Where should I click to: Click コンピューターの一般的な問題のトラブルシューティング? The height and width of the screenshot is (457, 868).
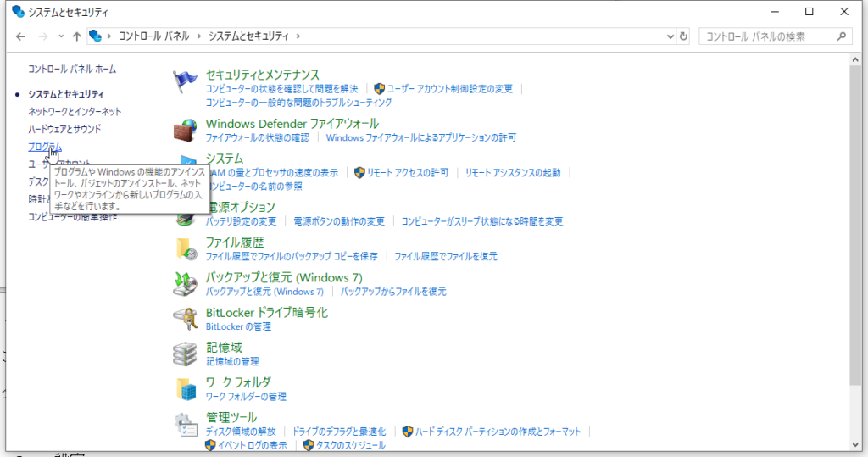click(299, 103)
